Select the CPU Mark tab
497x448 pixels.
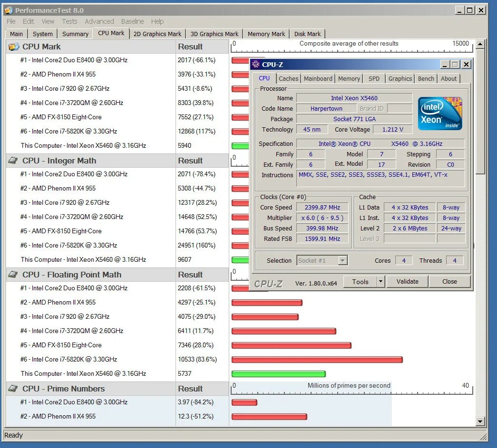(x=111, y=33)
